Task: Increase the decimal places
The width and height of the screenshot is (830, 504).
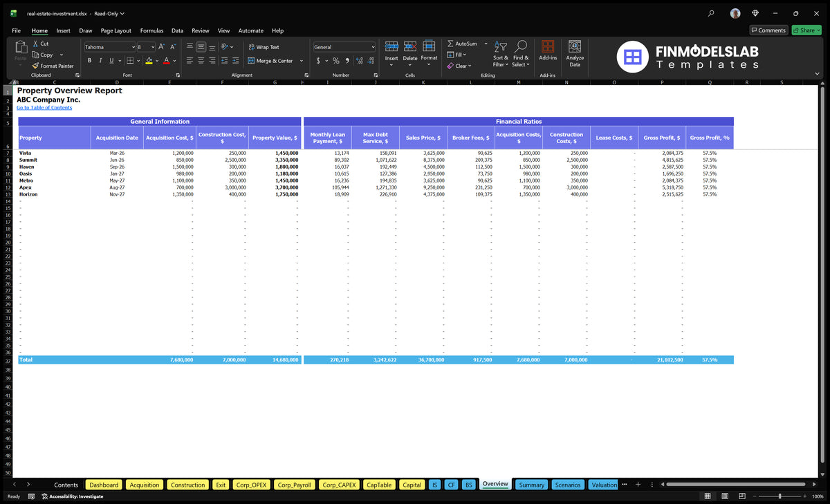Action: click(358, 61)
